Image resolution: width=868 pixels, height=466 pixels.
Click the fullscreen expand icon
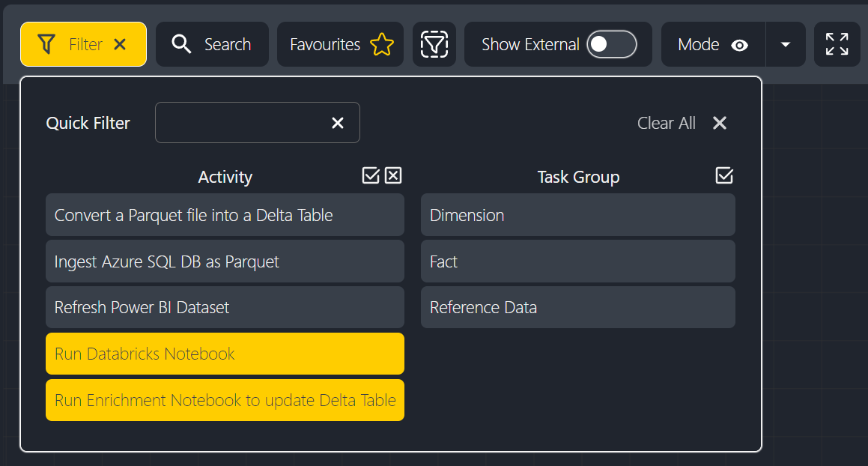pyautogui.click(x=837, y=45)
